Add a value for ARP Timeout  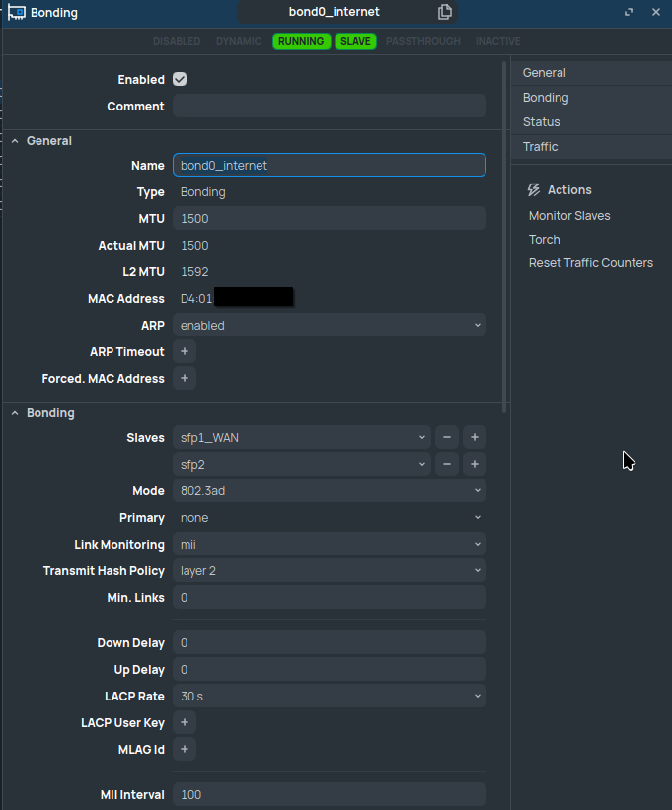tap(185, 351)
